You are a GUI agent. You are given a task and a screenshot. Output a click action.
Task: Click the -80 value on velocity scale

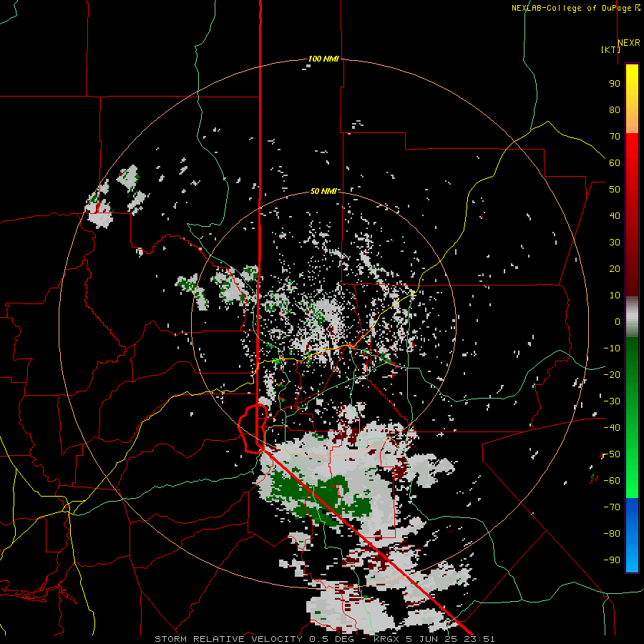(612, 534)
